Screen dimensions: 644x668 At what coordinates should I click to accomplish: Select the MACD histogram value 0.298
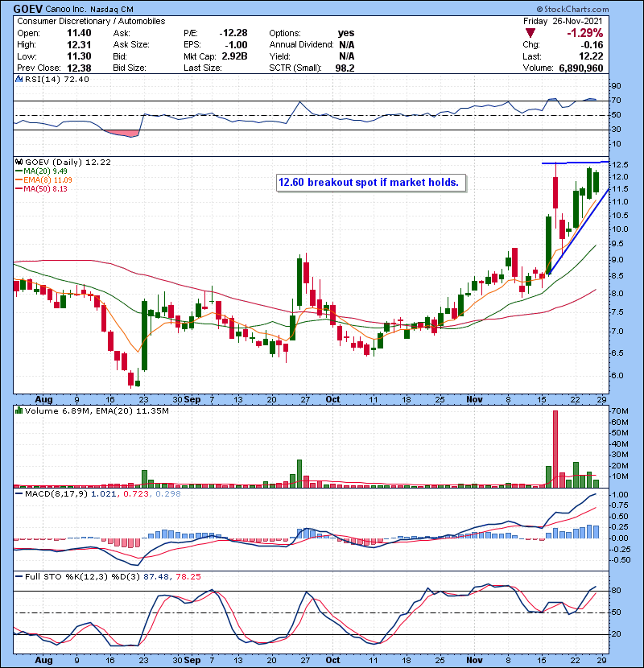pos(168,494)
